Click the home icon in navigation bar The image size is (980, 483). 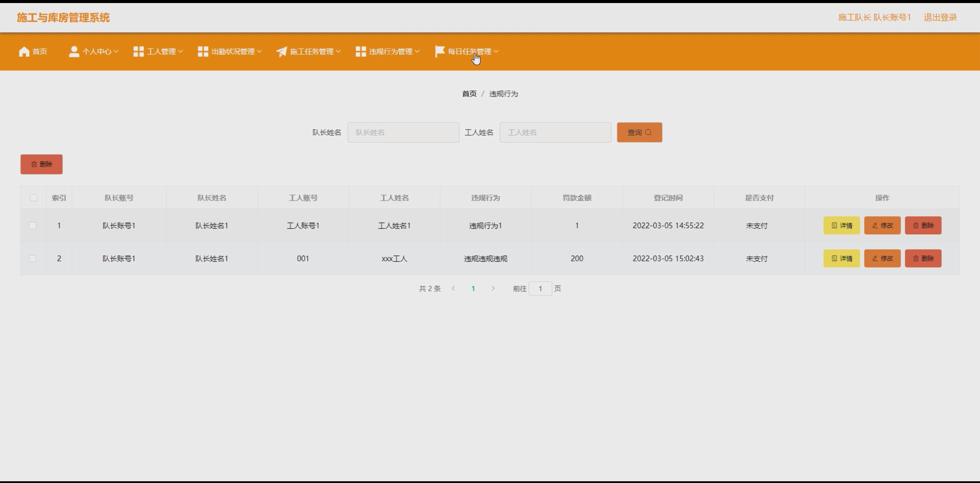[x=24, y=52]
